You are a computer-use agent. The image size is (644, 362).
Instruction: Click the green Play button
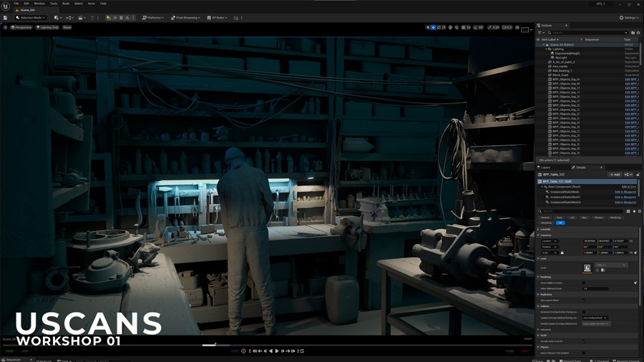click(108, 18)
